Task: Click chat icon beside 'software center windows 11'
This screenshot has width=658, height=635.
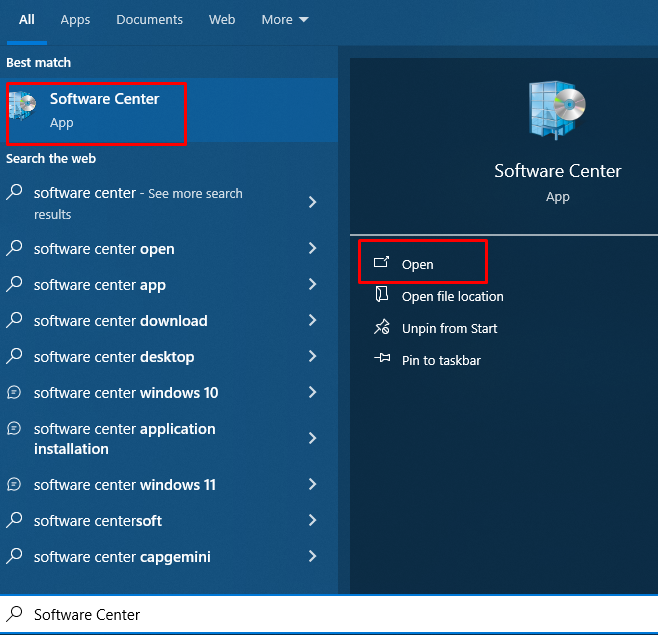Action: tap(14, 484)
